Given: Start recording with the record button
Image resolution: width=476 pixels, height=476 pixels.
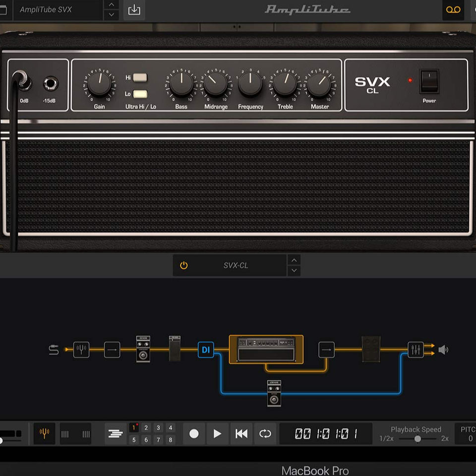Looking at the screenshot, I should [194, 433].
